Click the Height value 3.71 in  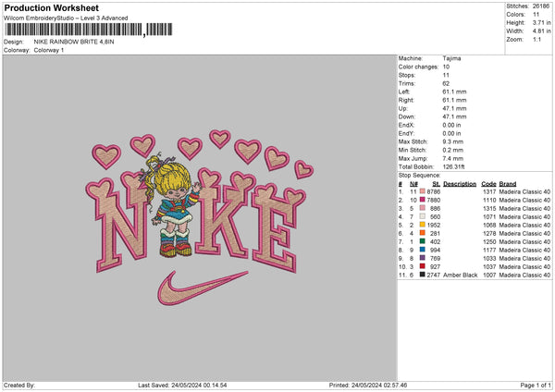click(x=541, y=22)
